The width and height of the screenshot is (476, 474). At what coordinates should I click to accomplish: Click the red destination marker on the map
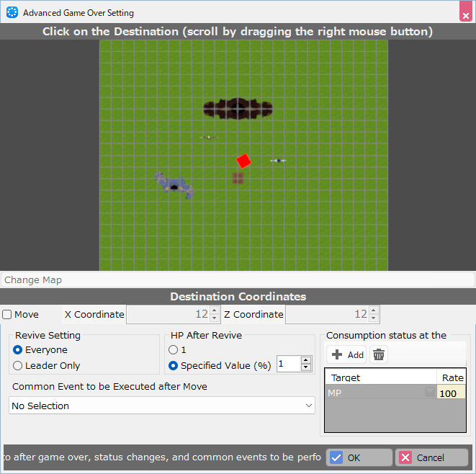243,161
